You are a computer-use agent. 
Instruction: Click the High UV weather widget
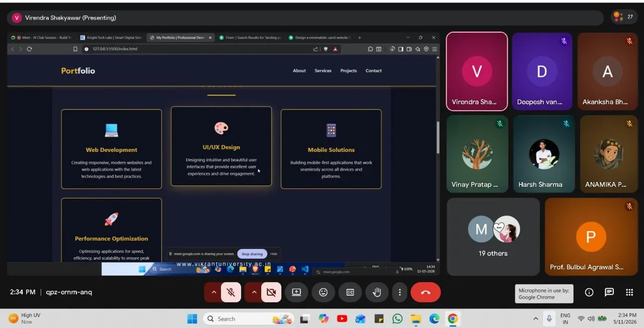tap(25, 318)
